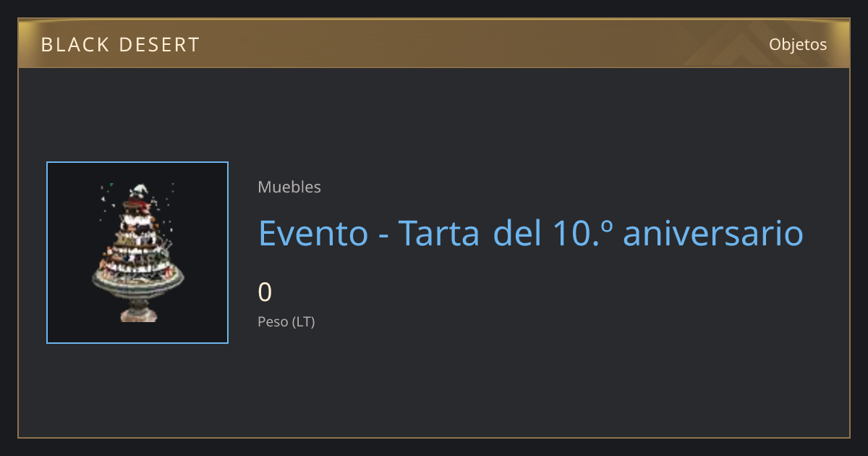Click the anniversary cake item icon
Viewport: 868px width, 456px height.
(137, 253)
